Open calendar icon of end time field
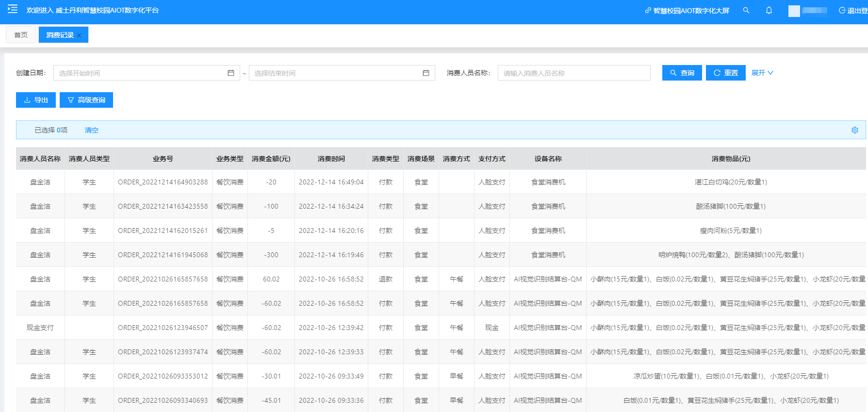 coord(426,73)
